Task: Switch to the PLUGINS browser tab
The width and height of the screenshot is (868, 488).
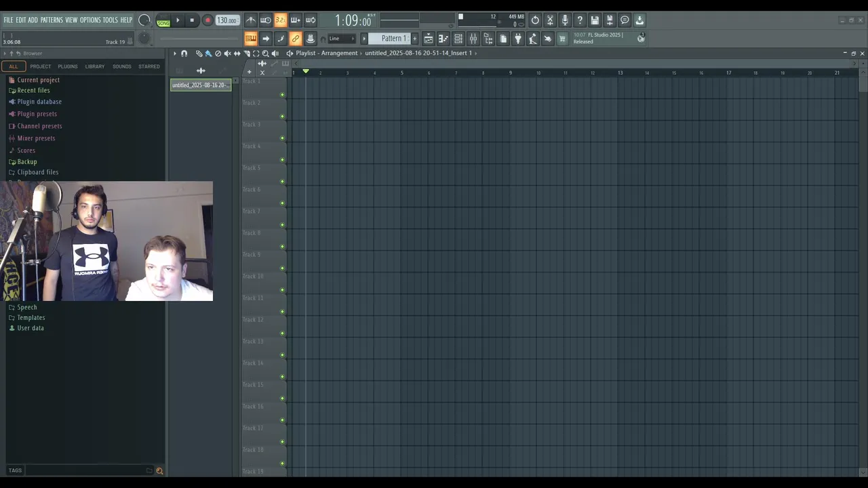Action: click(x=68, y=66)
